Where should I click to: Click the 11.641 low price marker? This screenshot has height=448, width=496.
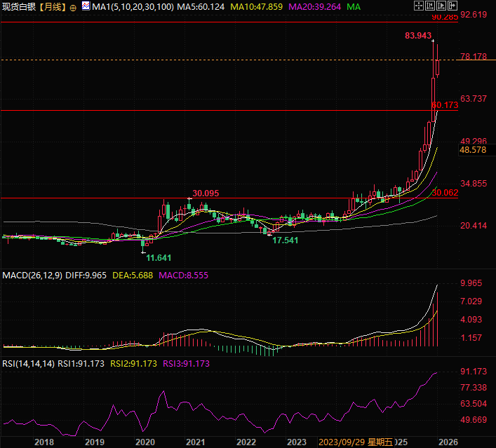click(x=159, y=258)
